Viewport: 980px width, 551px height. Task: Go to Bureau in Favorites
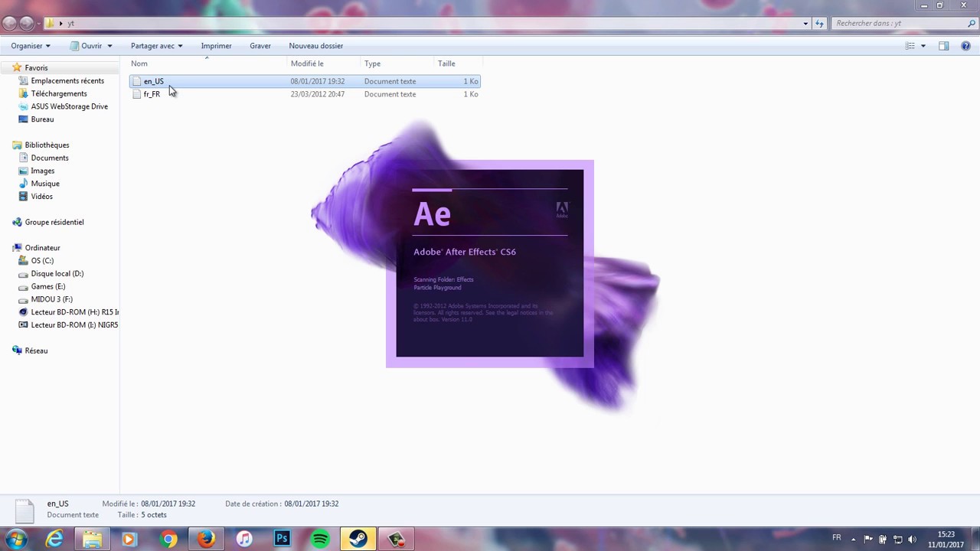42,119
